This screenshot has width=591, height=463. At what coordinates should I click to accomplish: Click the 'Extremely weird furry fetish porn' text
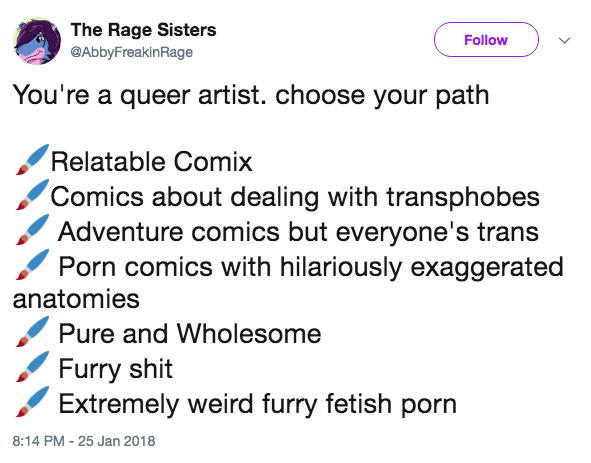(x=257, y=404)
